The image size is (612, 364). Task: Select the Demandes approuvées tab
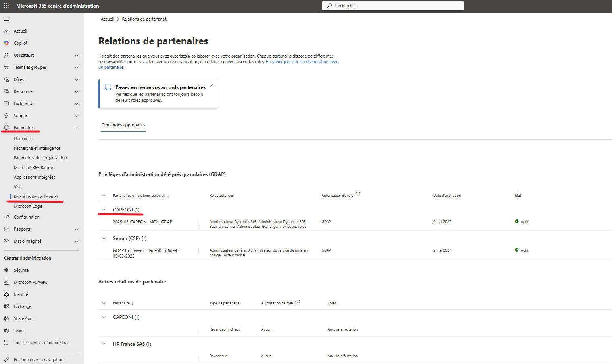point(123,125)
